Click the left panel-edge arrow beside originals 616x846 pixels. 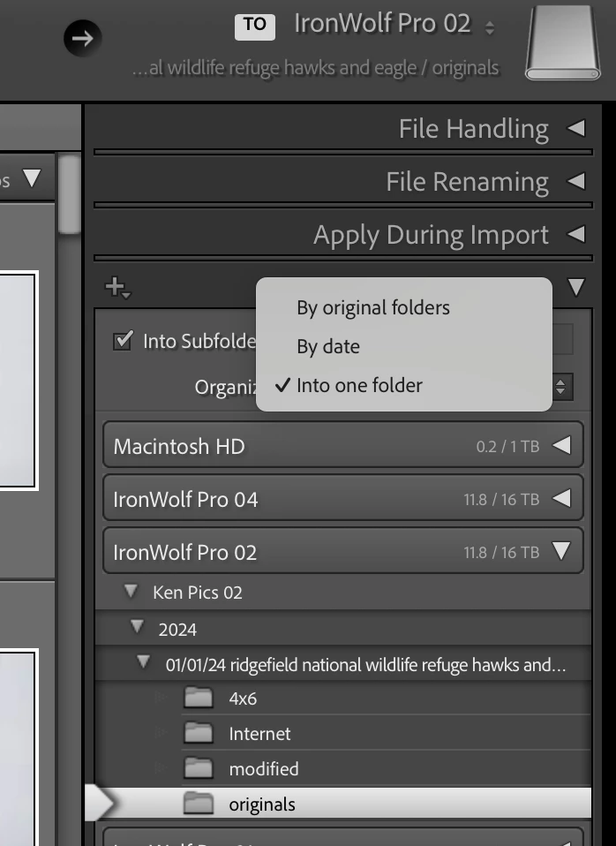(100, 804)
